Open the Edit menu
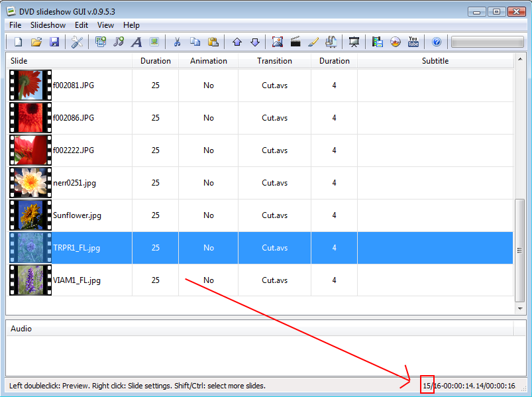The height and width of the screenshot is (397, 532). pyautogui.click(x=81, y=25)
